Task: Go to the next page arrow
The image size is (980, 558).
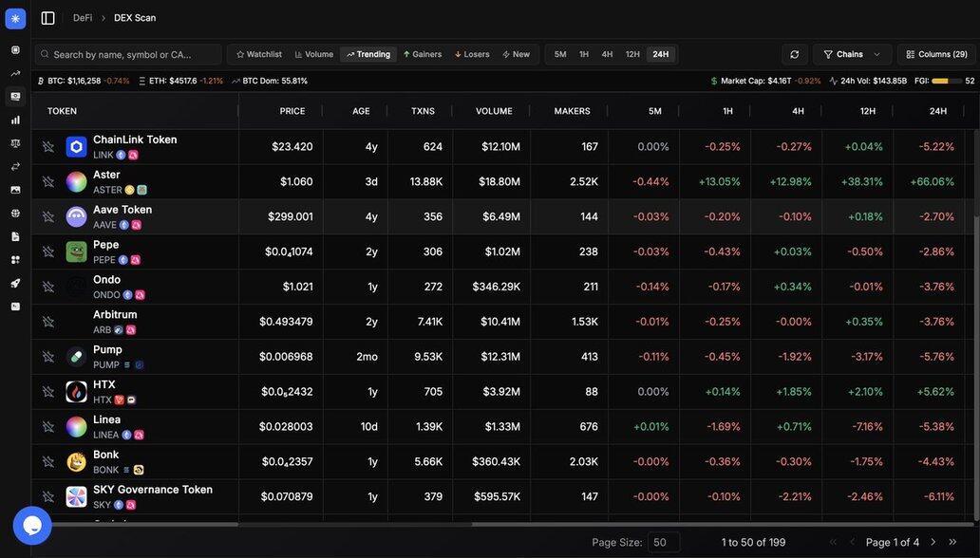Action: [933, 542]
